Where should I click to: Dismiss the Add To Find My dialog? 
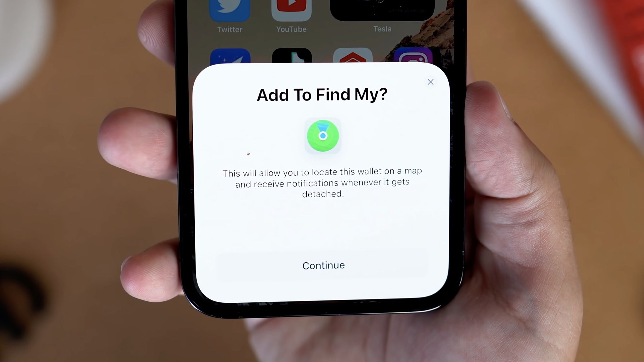pyautogui.click(x=430, y=81)
